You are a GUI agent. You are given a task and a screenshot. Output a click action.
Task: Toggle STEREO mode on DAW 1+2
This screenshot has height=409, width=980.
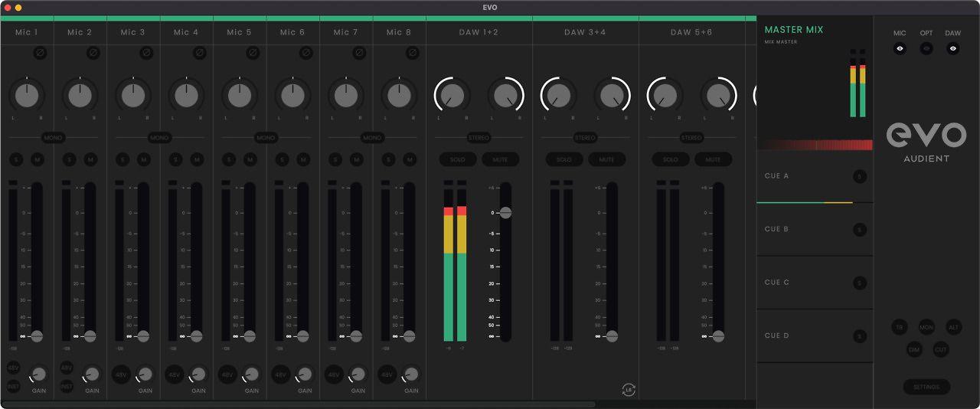click(x=479, y=137)
